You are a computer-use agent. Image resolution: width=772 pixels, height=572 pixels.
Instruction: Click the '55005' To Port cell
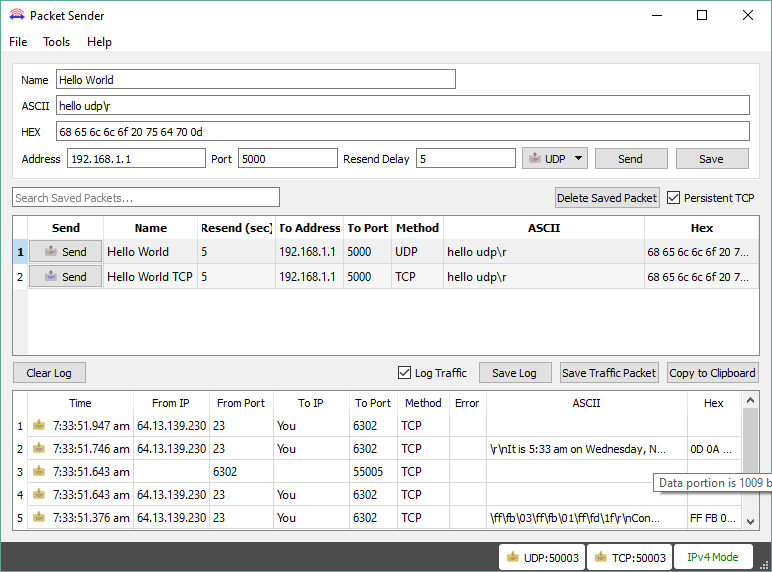tap(375, 471)
